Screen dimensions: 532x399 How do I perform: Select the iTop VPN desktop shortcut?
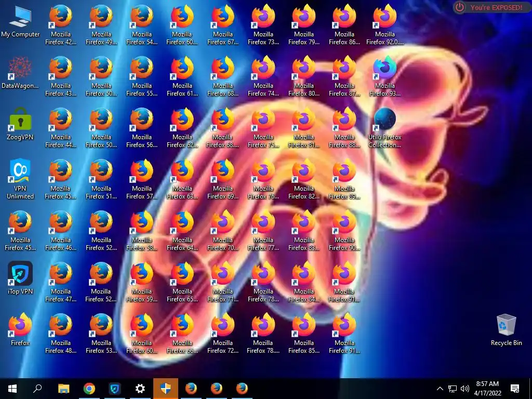click(20, 278)
